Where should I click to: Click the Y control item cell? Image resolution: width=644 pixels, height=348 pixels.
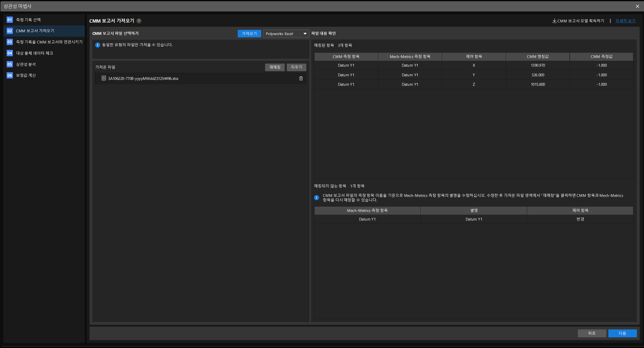pos(474,75)
